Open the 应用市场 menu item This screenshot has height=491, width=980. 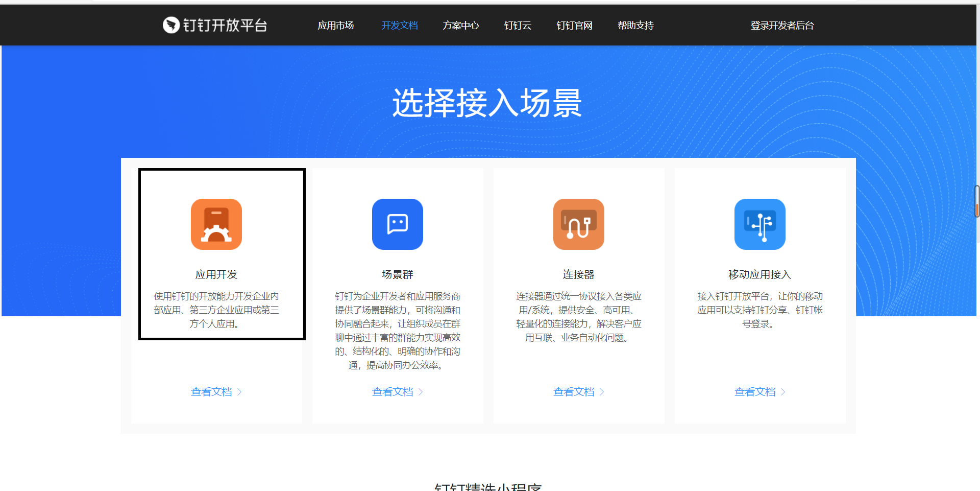coord(335,25)
